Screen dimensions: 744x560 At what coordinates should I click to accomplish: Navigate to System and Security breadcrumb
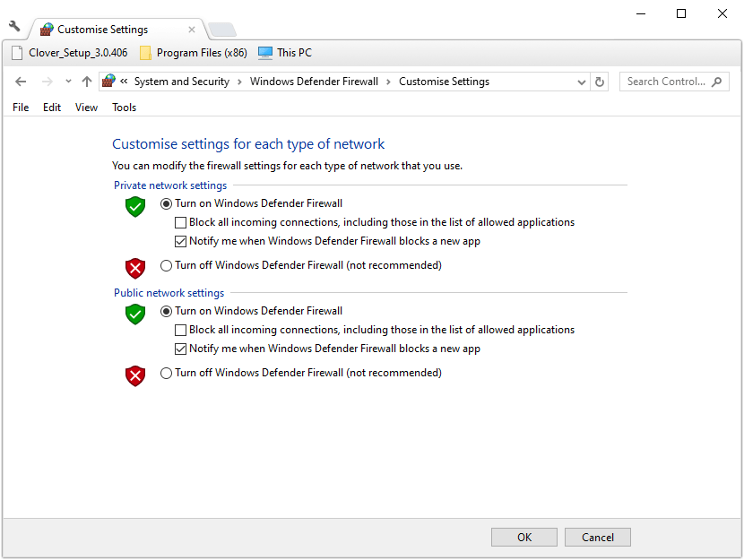click(182, 82)
